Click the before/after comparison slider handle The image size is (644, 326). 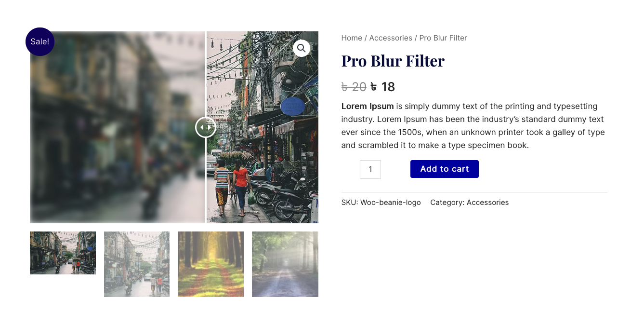click(x=206, y=127)
